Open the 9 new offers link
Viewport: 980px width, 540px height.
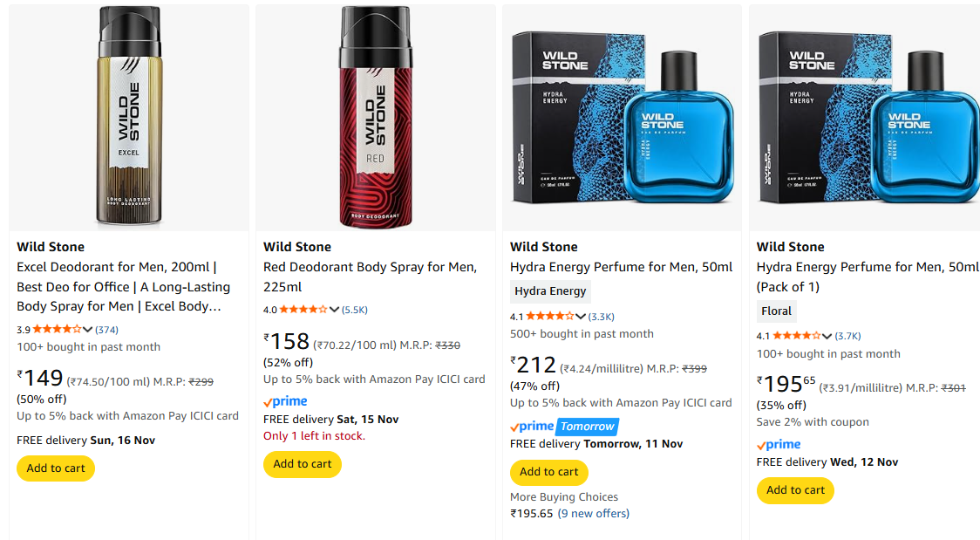593,513
